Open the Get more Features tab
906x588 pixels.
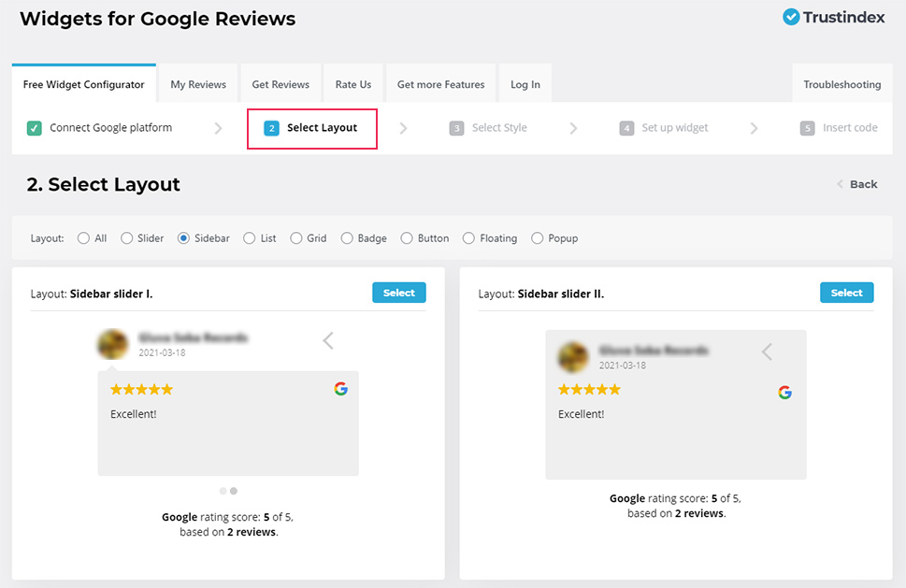441,84
